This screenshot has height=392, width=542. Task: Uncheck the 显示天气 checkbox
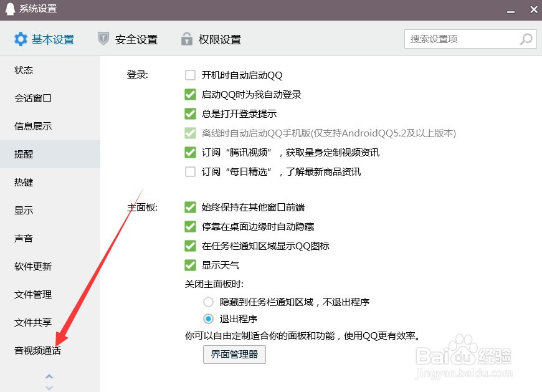(x=190, y=265)
